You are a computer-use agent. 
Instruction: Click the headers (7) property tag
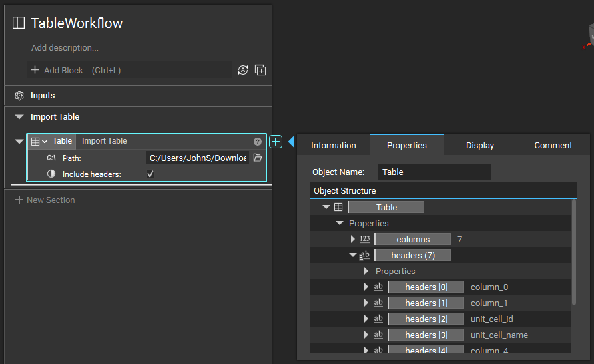[413, 255]
